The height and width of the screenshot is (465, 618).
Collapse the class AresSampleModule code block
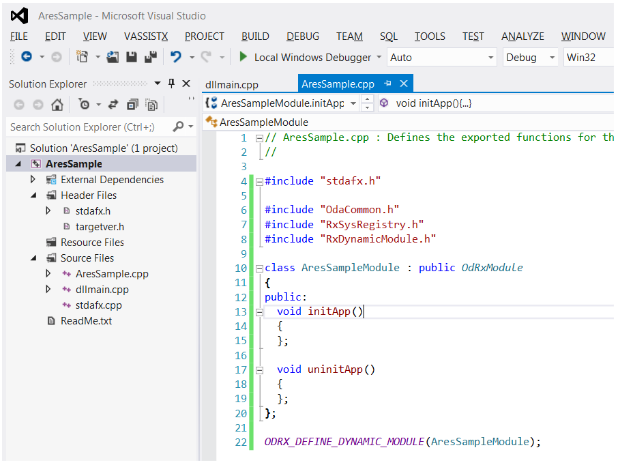click(x=259, y=269)
